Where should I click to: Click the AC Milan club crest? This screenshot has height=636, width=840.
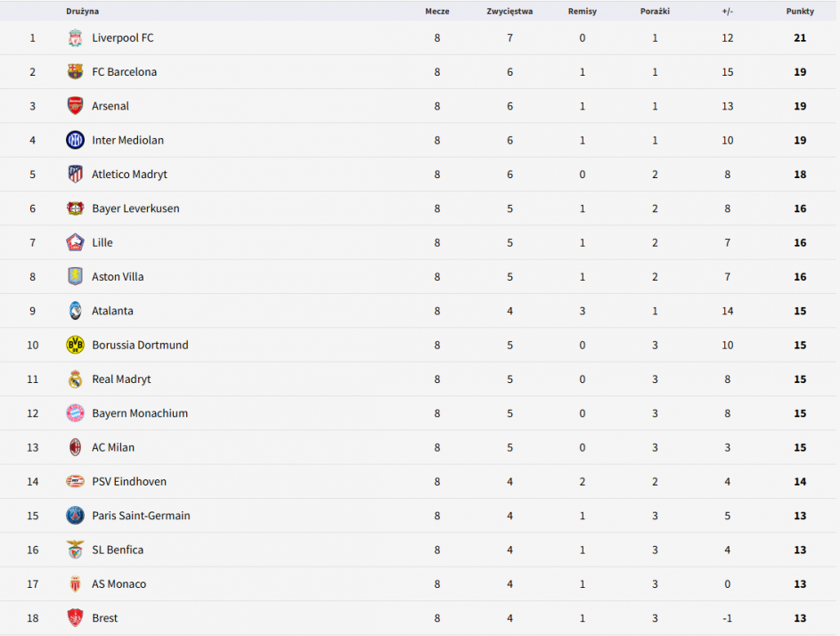[x=76, y=447]
